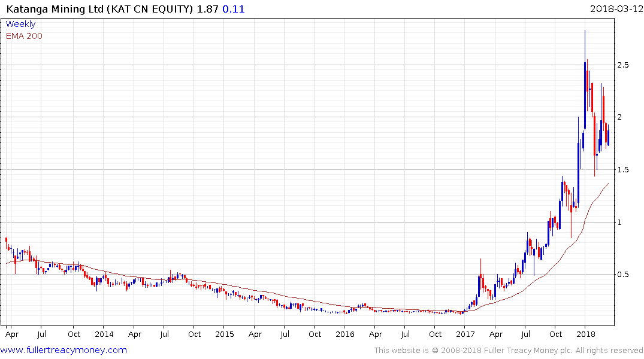Select the price change value 0.11
Screen dimensions: 644x359
(233, 9)
